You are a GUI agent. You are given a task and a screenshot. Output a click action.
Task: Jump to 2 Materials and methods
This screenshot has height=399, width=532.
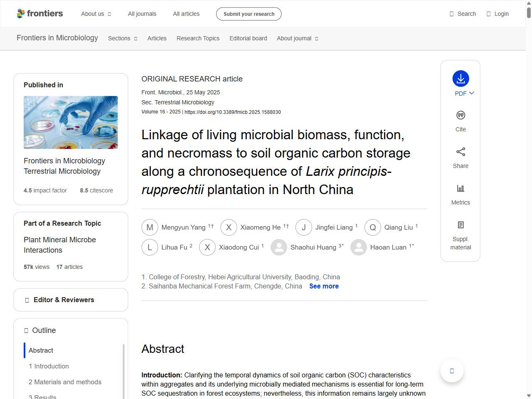pos(65,382)
